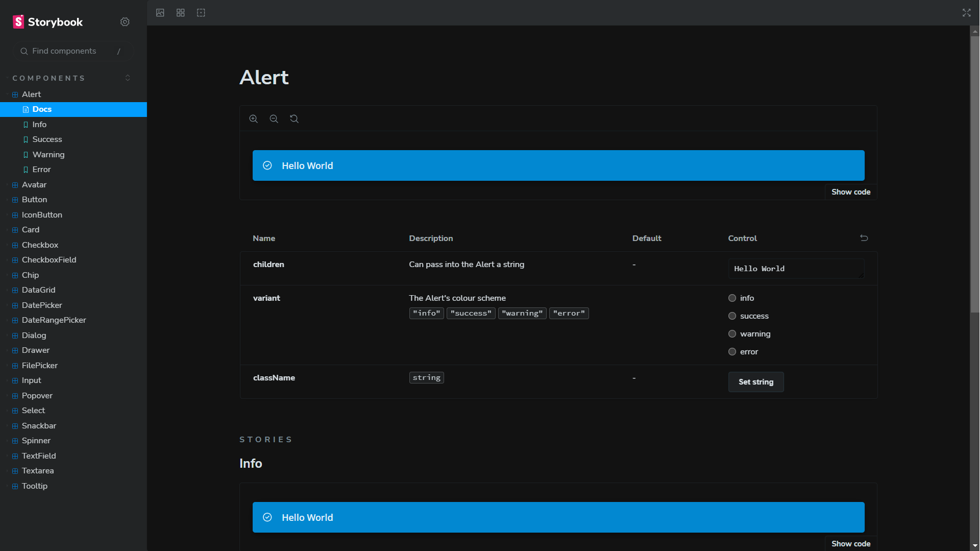Select the error variant radio button
Screen dimensions: 980x551
(x=732, y=351)
